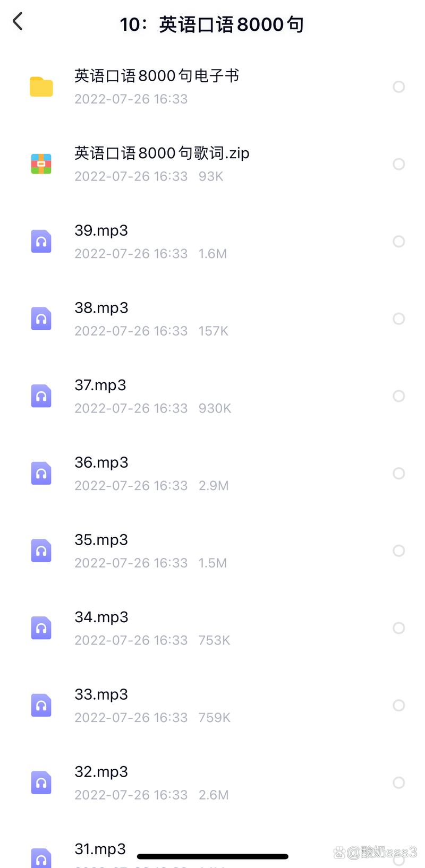
Task: Tap the home indicator bar at bottom
Action: pyautogui.click(x=212, y=856)
